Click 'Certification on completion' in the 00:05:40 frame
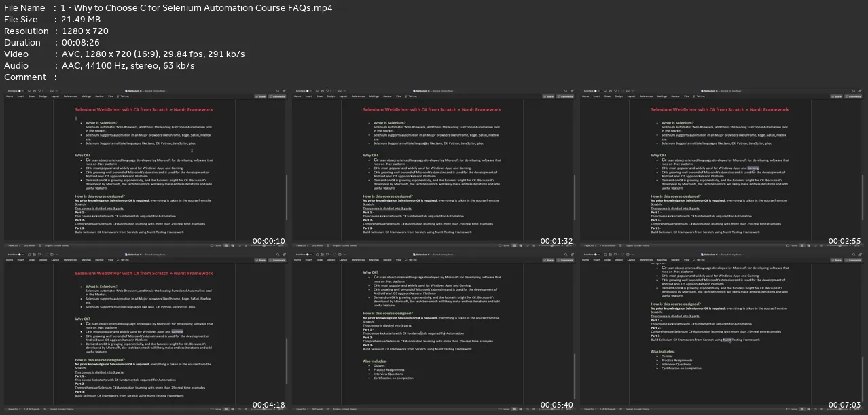The width and height of the screenshot is (868, 415). pos(393,378)
